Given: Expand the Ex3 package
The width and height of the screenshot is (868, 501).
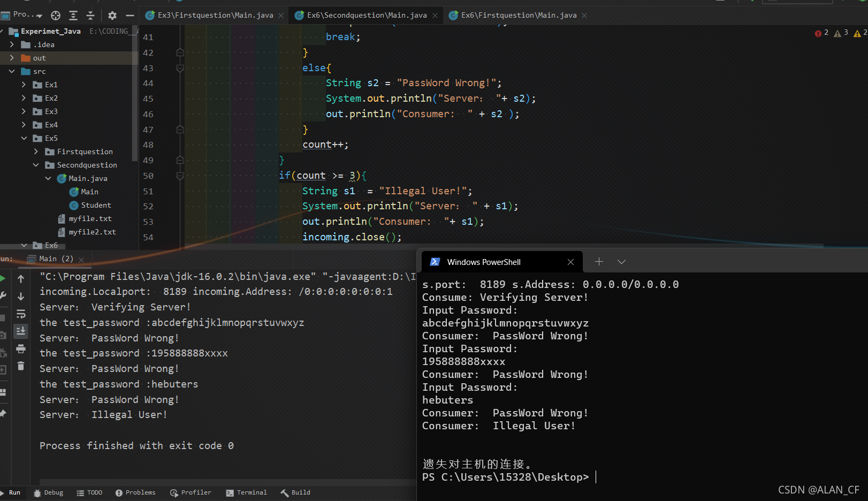Looking at the screenshot, I should pyautogui.click(x=24, y=111).
